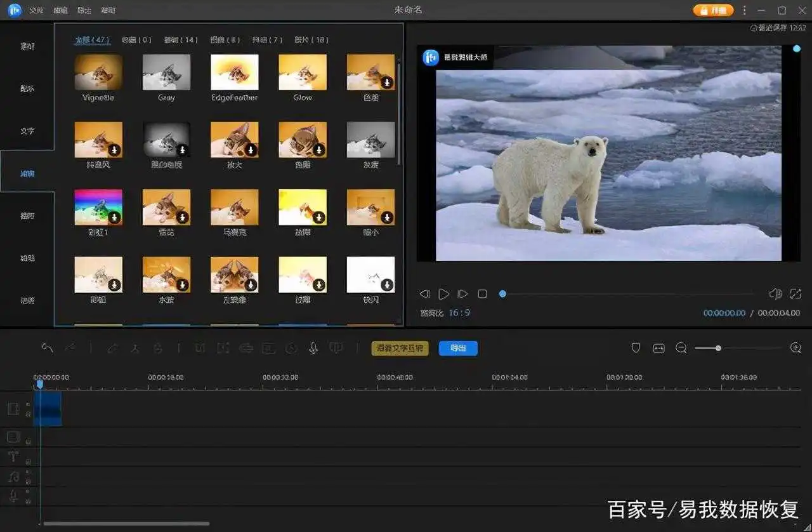Change the 16:9 aspect ratio setting
The width and height of the screenshot is (812, 532).
click(459, 313)
